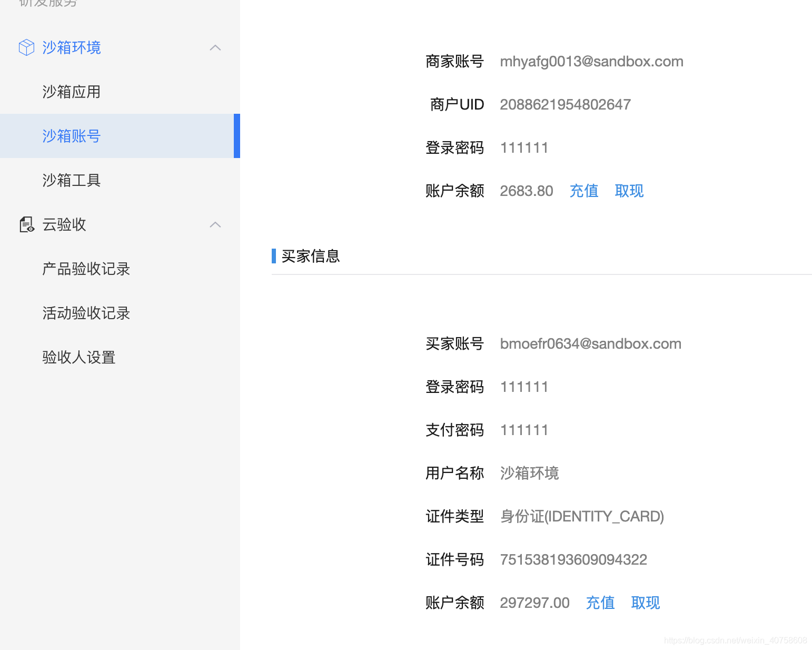Select merchant UID 2088621954802647
812x650 pixels.
pyautogui.click(x=565, y=104)
